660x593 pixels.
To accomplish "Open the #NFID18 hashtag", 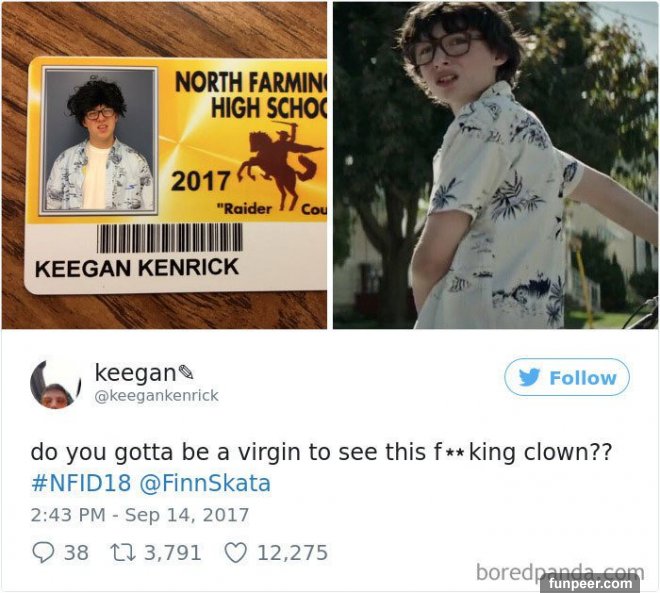I will click(81, 483).
